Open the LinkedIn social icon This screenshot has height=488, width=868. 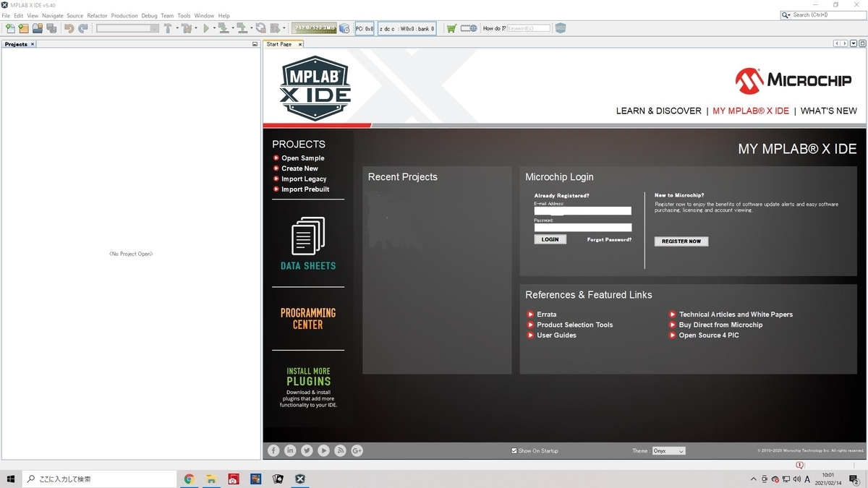coord(290,450)
